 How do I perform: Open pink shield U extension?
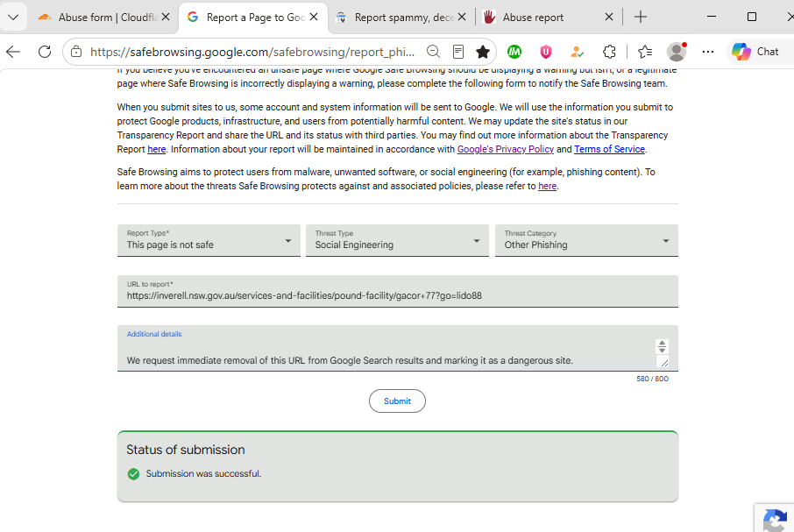coord(546,52)
